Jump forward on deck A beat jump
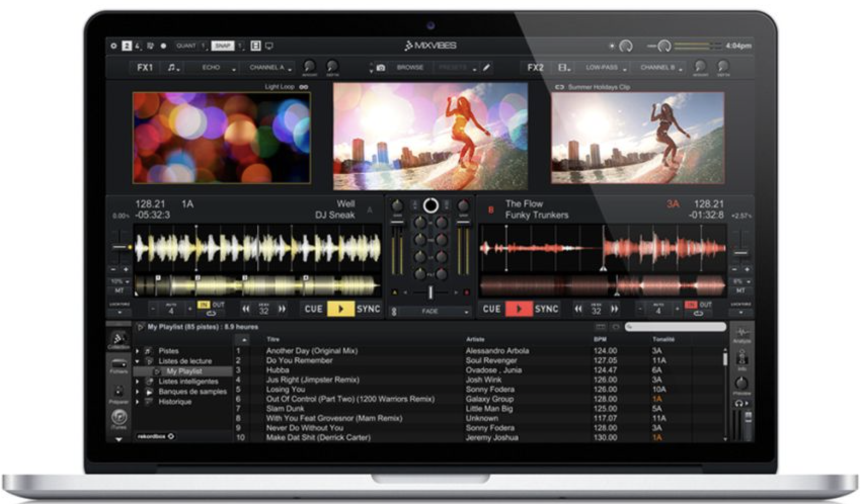 point(282,309)
